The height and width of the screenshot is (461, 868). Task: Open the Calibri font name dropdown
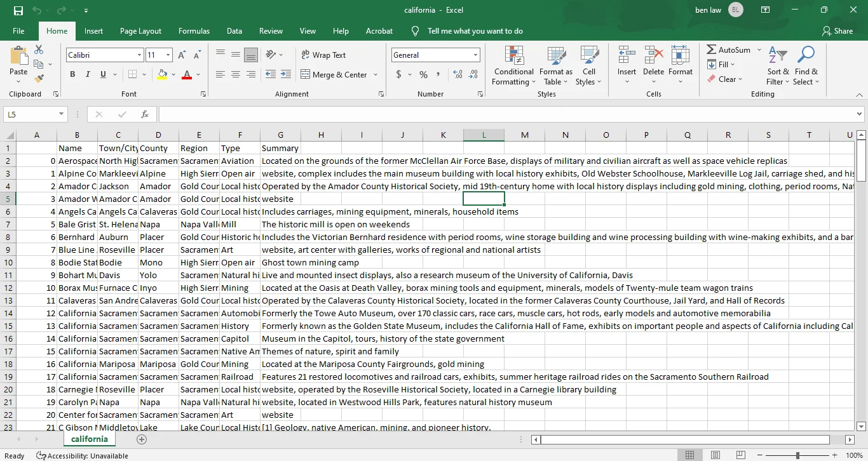tap(140, 55)
